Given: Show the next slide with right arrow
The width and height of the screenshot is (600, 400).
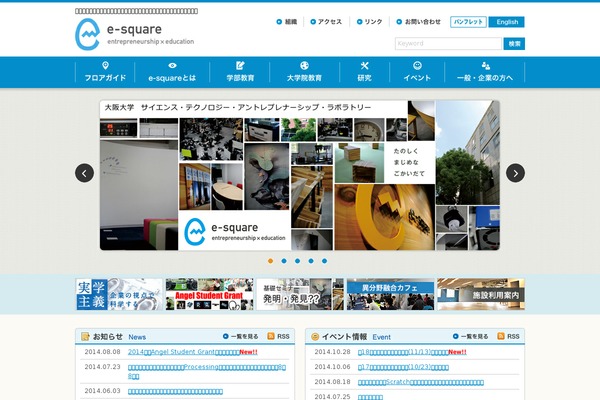Looking at the screenshot, I should [x=515, y=173].
